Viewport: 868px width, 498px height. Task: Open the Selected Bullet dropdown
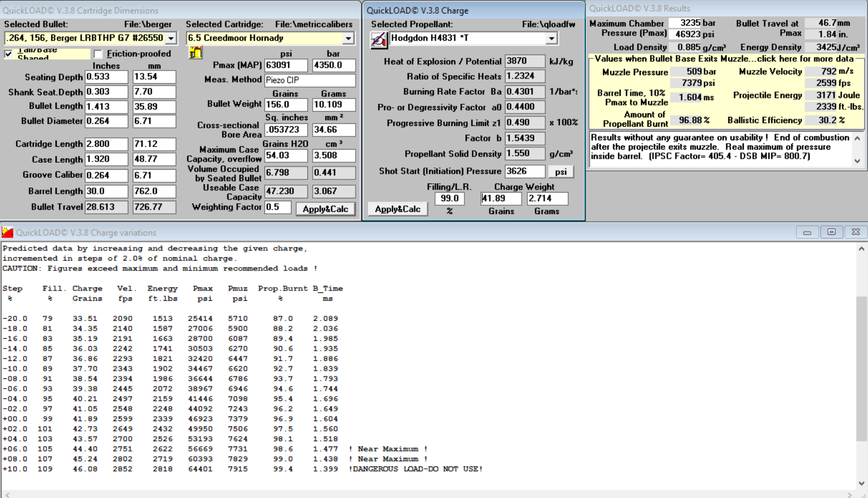[x=171, y=38]
